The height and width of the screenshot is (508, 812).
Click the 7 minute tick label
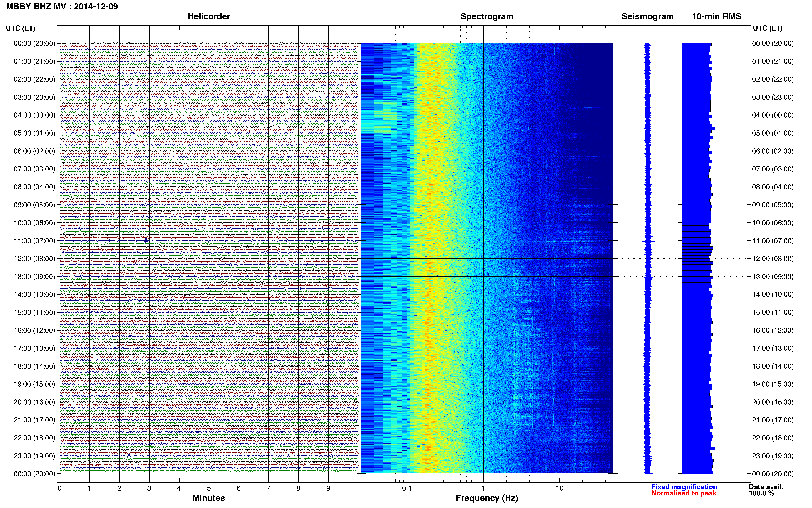click(269, 488)
